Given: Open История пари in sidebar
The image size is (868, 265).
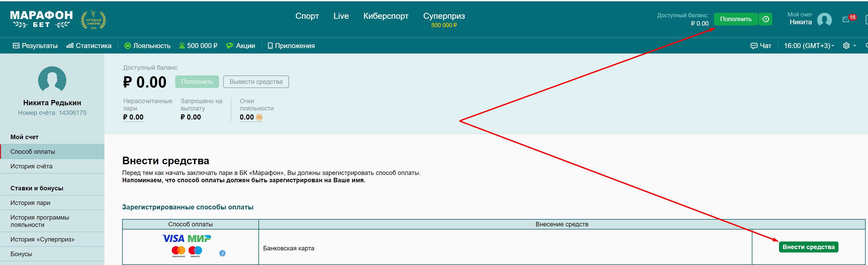Looking at the screenshot, I should (x=52, y=203).
